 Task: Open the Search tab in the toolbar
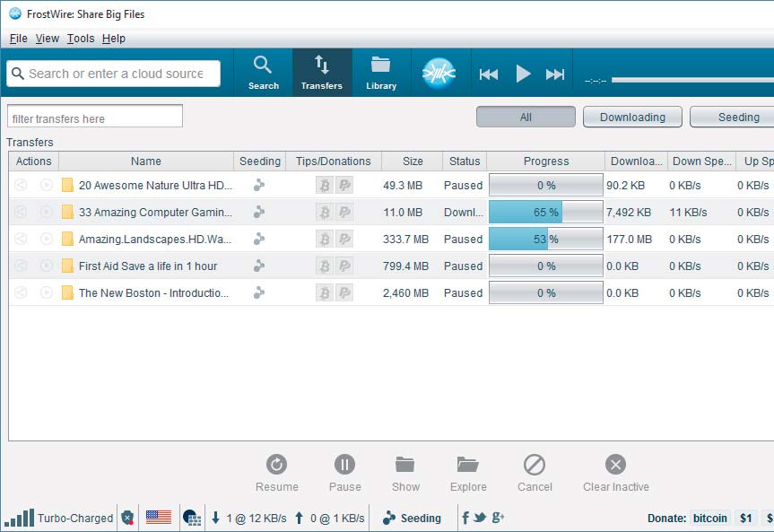click(x=263, y=73)
